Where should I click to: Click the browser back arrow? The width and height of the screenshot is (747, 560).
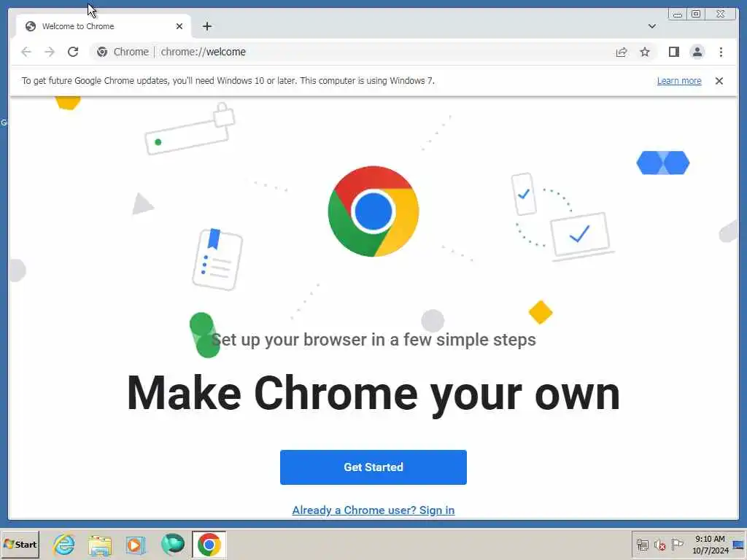[26, 52]
